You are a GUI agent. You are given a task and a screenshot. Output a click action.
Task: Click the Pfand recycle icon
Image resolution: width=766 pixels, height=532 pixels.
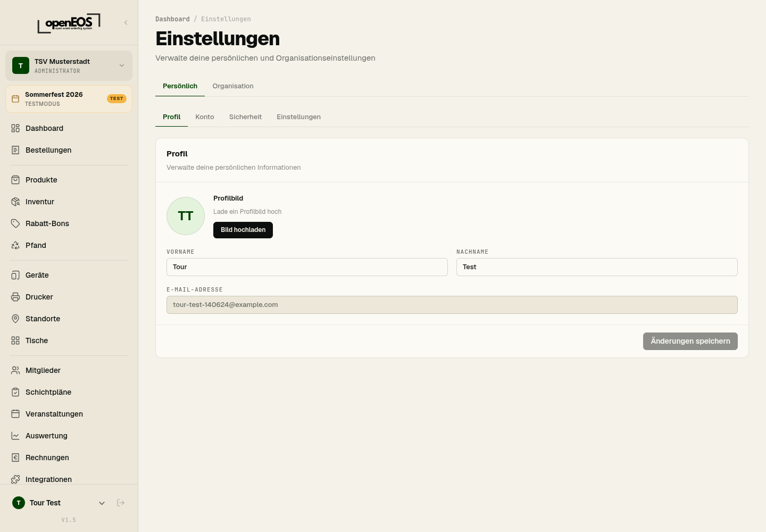15,245
